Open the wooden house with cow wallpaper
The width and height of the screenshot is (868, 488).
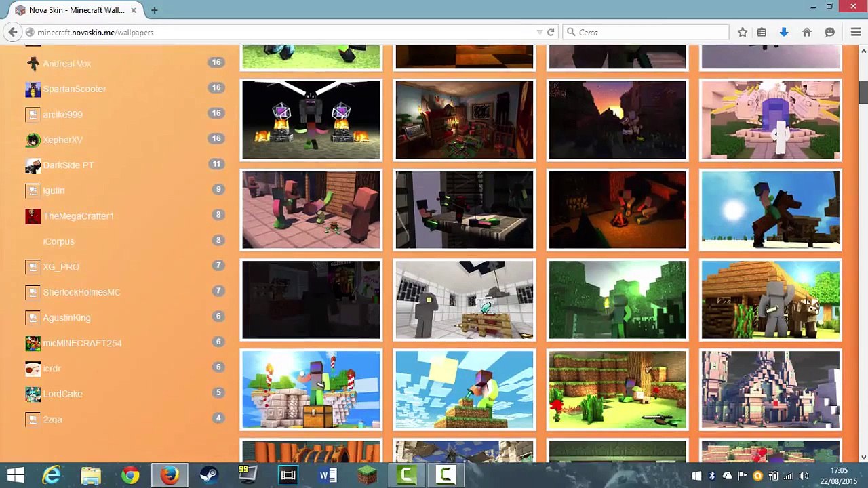(770, 300)
